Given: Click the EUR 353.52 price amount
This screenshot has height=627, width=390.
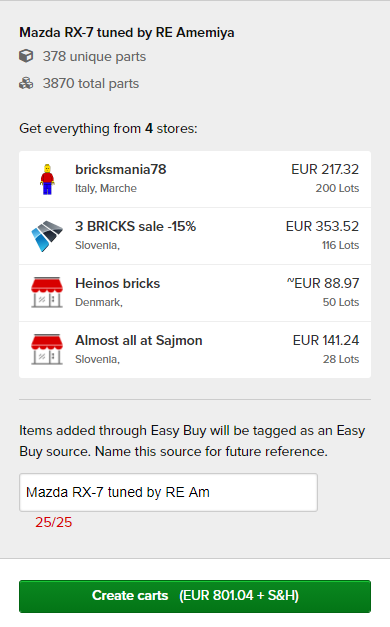Looking at the screenshot, I should tap(322, 226).
